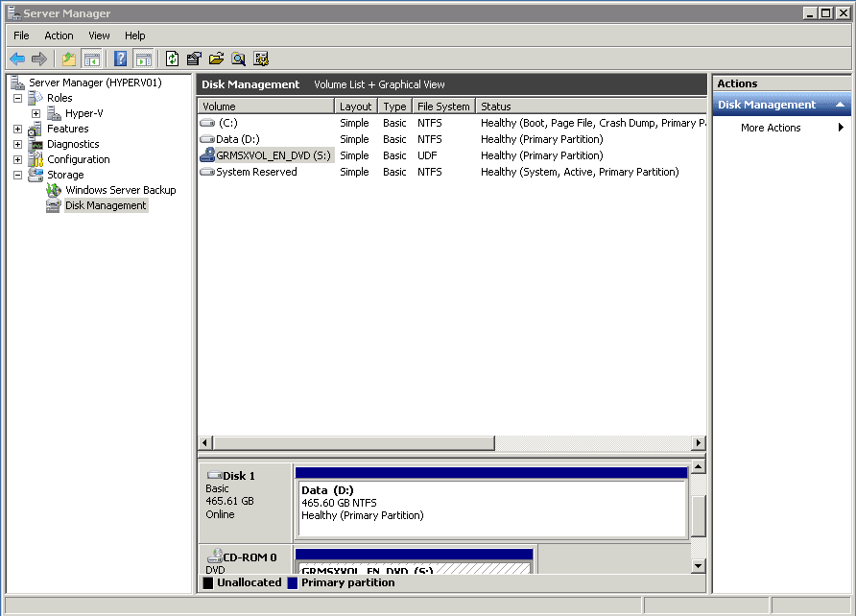Screen dimensions: 856x616
Task: Open the Properties toolbar icon
Action: (194, 59)
